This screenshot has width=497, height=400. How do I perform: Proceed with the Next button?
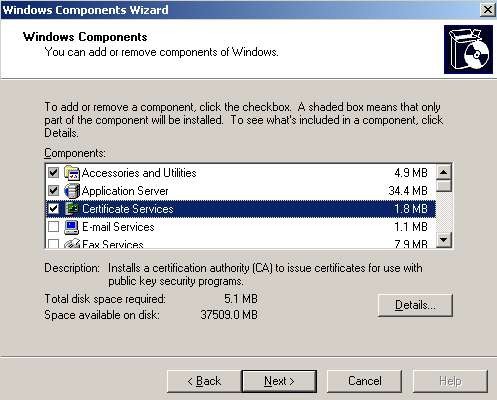pos(279,381)
